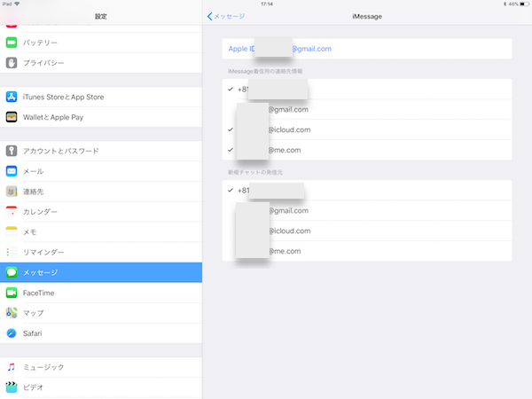The width and height of the screenshot is (532, 399).
Task: Tap the back chevron beside メッセージ
Action: point(209,16)
